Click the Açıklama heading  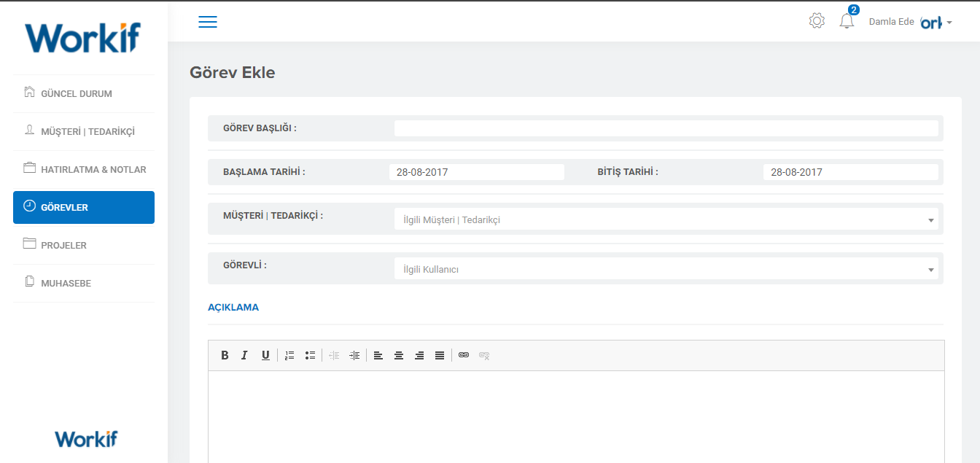233,307
